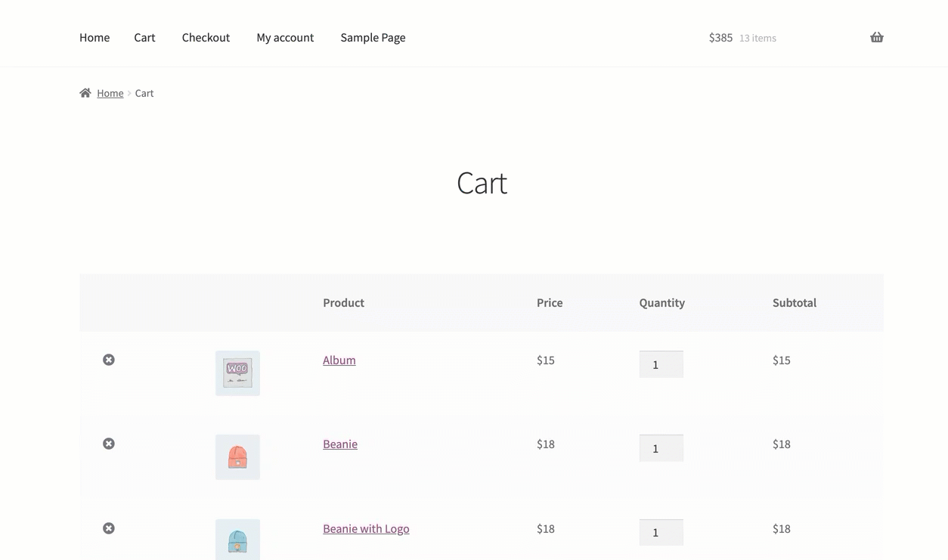Open the Beanie product link
The width and height of the screenshot is (948, 560).
(340, 444)
